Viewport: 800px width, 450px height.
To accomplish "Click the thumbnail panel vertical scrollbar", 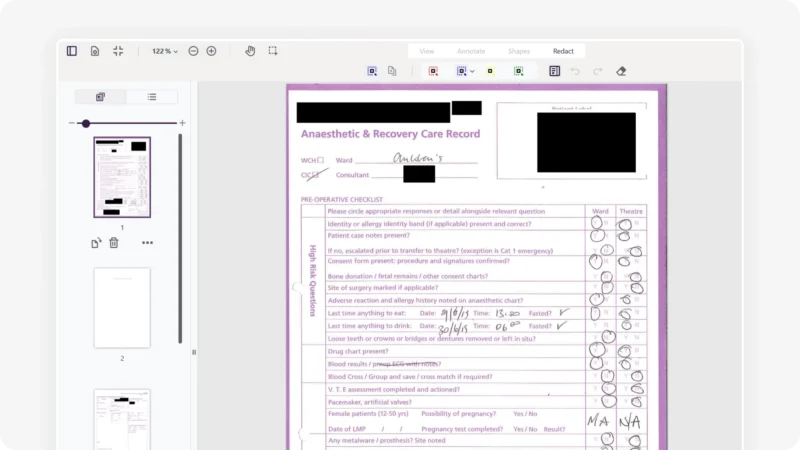I will click(x=180, y=238).
